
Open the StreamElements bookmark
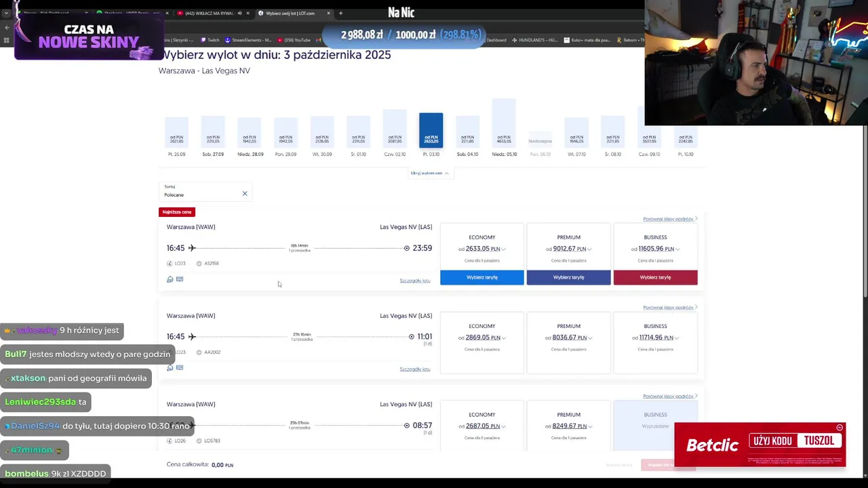tap(248, 40)
